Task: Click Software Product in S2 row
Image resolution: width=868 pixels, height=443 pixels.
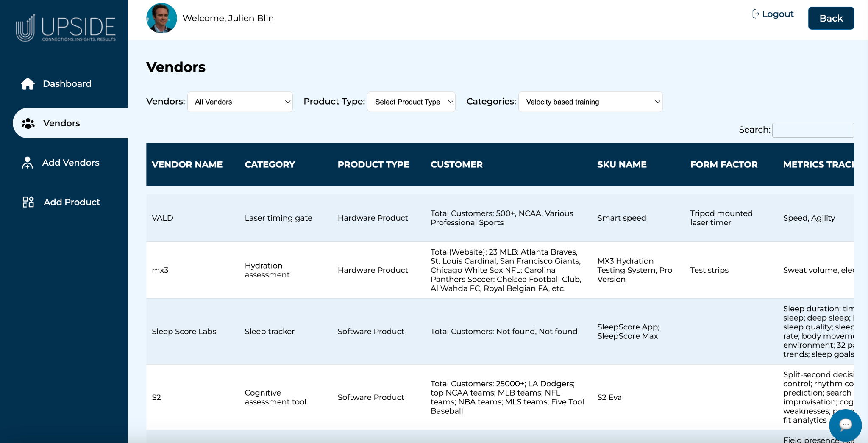Action: point(371,397)
